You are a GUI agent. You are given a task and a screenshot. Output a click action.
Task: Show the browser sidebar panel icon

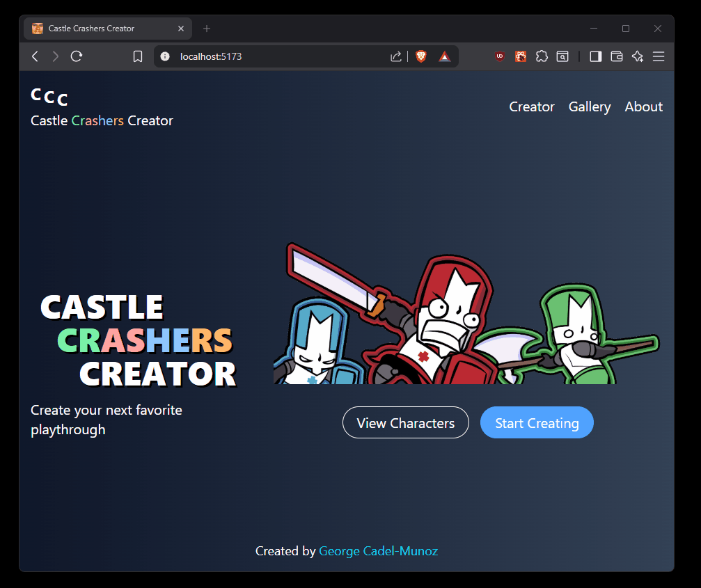point(595,56)
